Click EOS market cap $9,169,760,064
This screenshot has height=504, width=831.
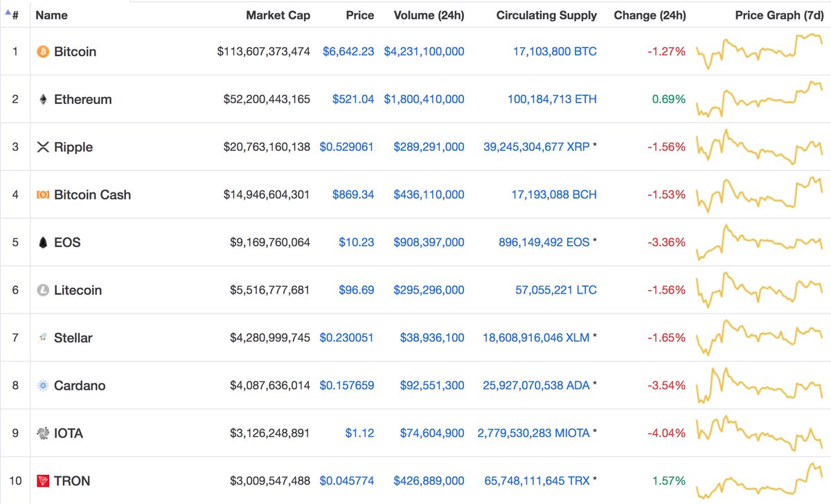click(x=270, y=243)
